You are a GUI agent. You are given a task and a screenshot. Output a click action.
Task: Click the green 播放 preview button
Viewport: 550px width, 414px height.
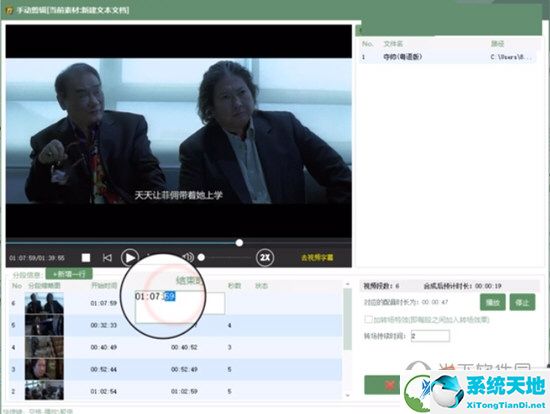pyautogui.click(x=492, y=302)
